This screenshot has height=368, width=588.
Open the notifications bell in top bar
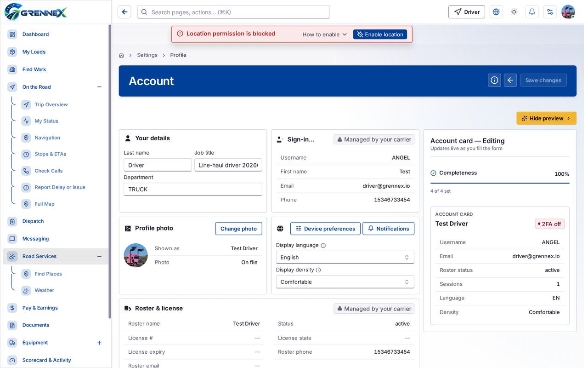click(x=532, y=12)
